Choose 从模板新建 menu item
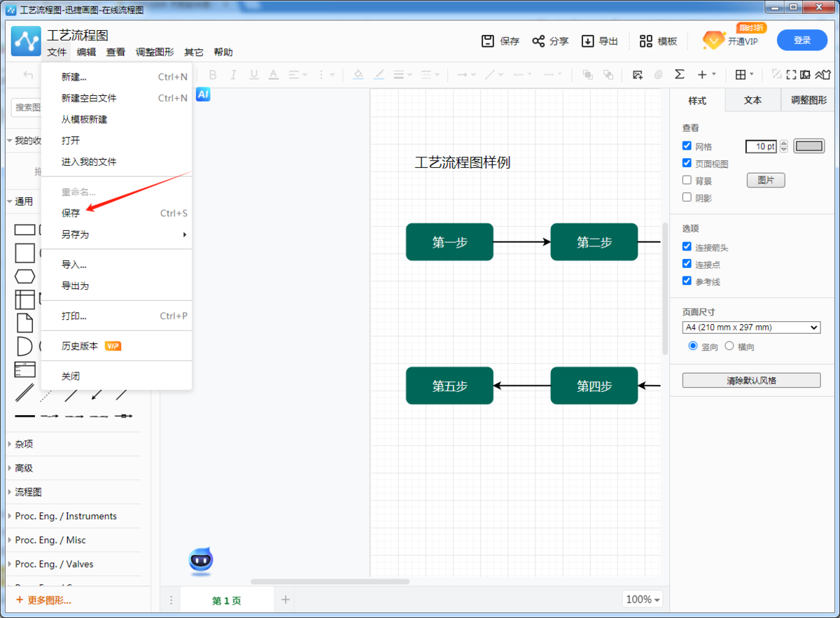The height and width of the screenshot is (618, 840). tap(117, 120)
